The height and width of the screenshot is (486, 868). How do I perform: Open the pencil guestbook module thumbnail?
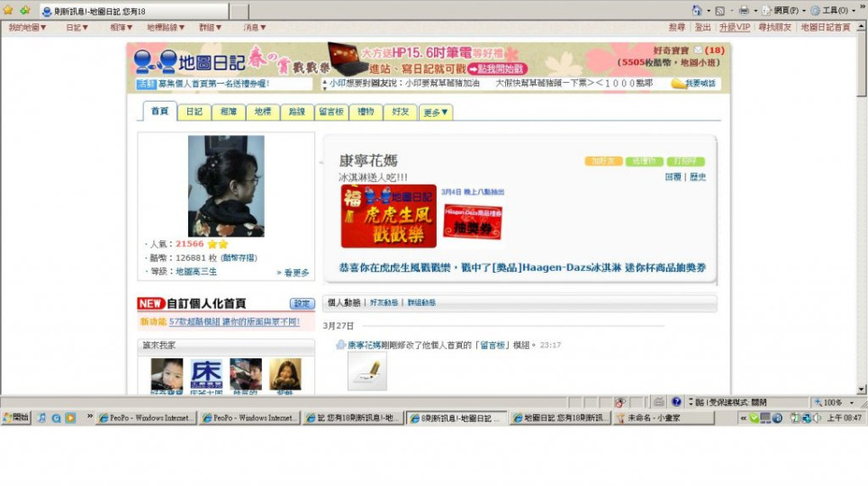[366, 371]
